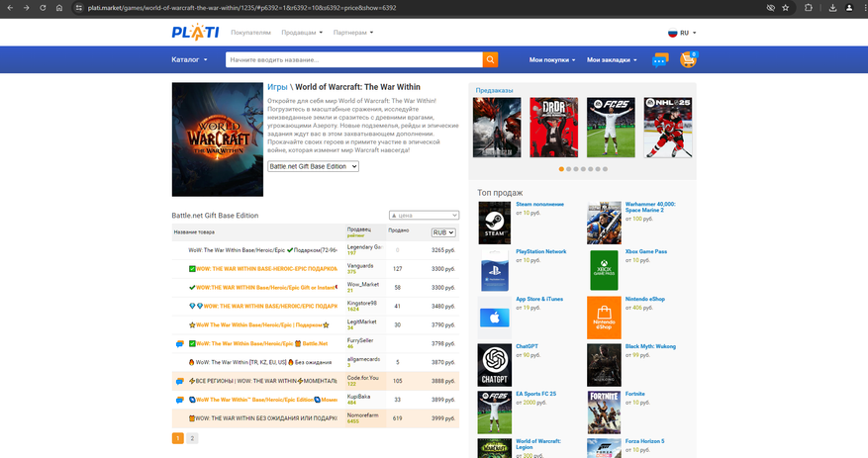
Task: Open the Steam logo tile in top sales
Action: pos(494,223)
